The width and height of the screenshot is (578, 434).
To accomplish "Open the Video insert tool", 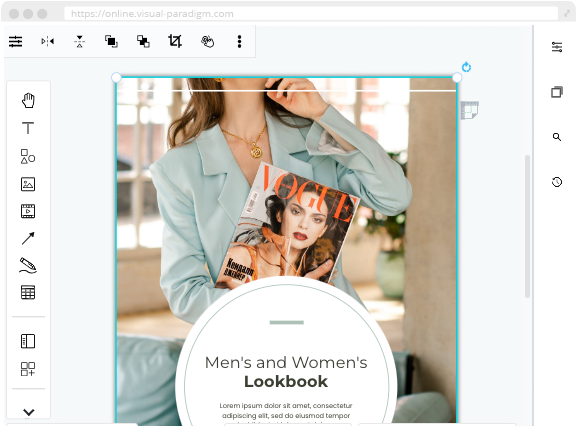I will (x=28, y=211).
